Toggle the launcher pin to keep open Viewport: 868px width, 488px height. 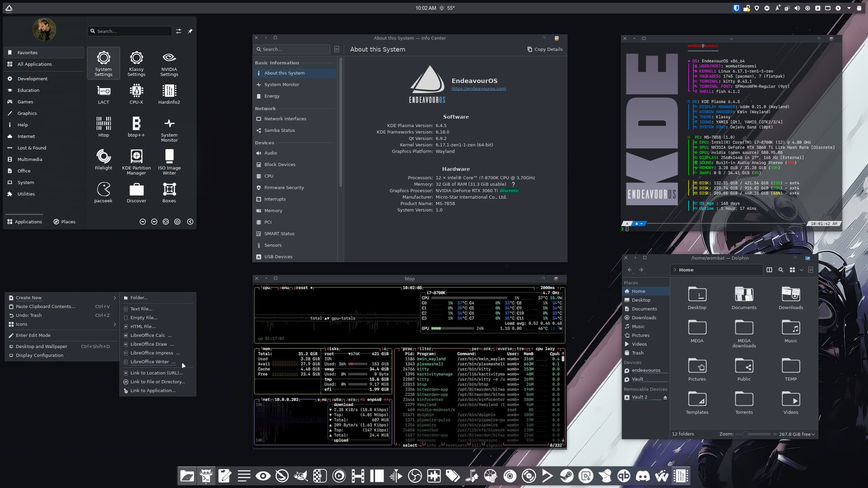coord(190,31)
